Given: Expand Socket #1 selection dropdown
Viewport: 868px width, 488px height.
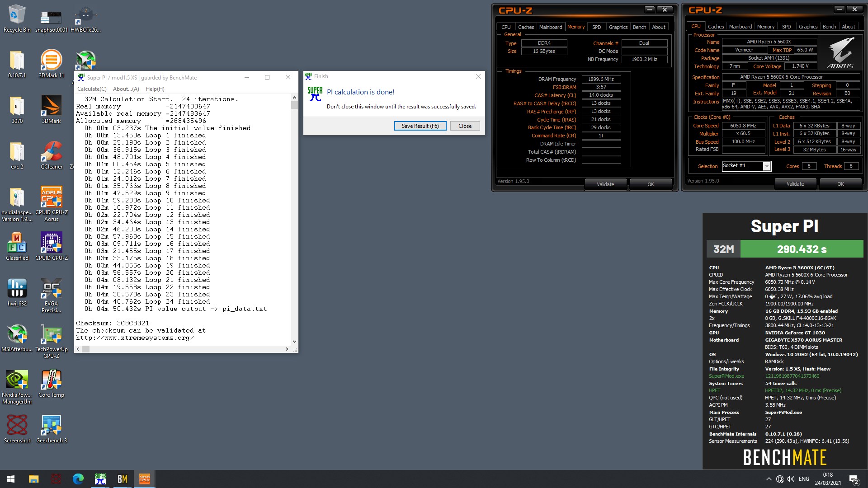Looking at the screenshot, I should (767, 166).
